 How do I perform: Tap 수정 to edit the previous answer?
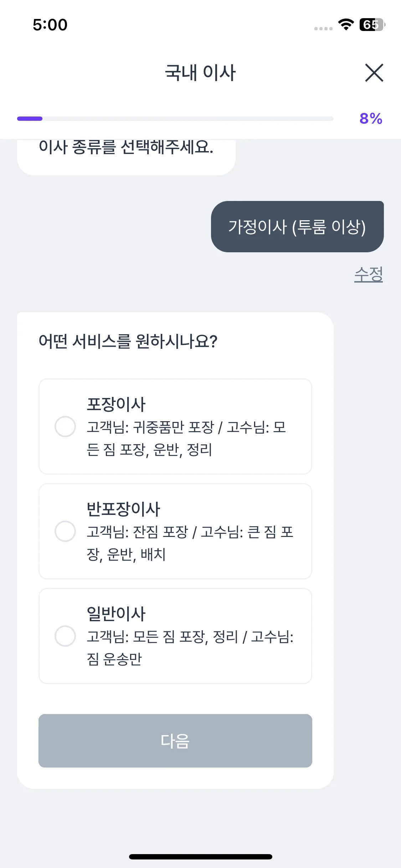pyautogui.click(x=368, y=274)
